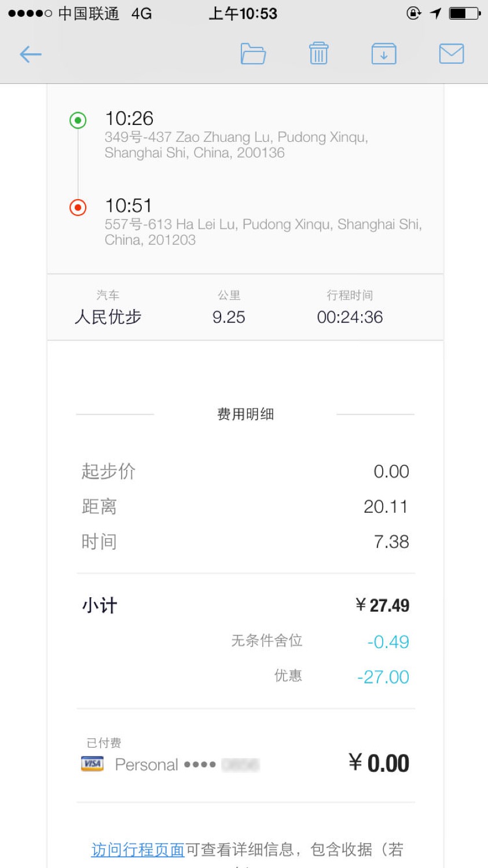This screenshot has height=868, width=488.
Task: Tap the rotation lock status icon
Action: (414, 13)
